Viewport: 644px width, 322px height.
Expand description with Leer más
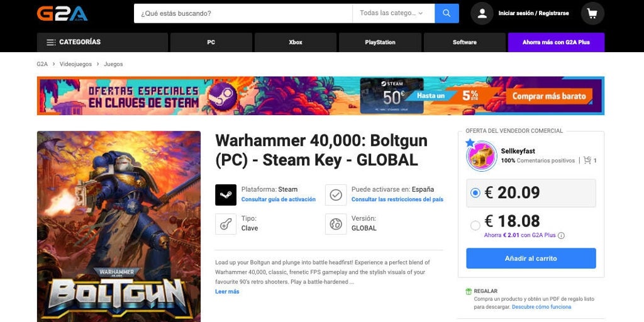pos(227,292)
